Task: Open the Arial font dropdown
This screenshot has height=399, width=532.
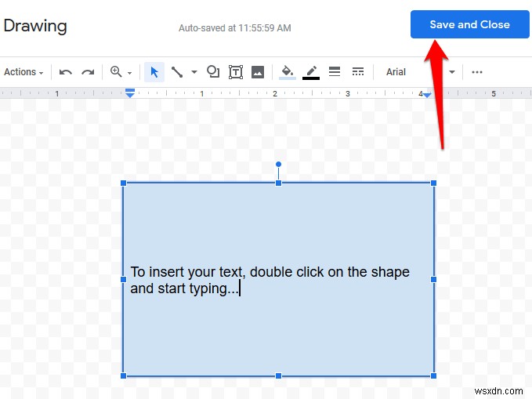Action: click(x=421, y=72)
